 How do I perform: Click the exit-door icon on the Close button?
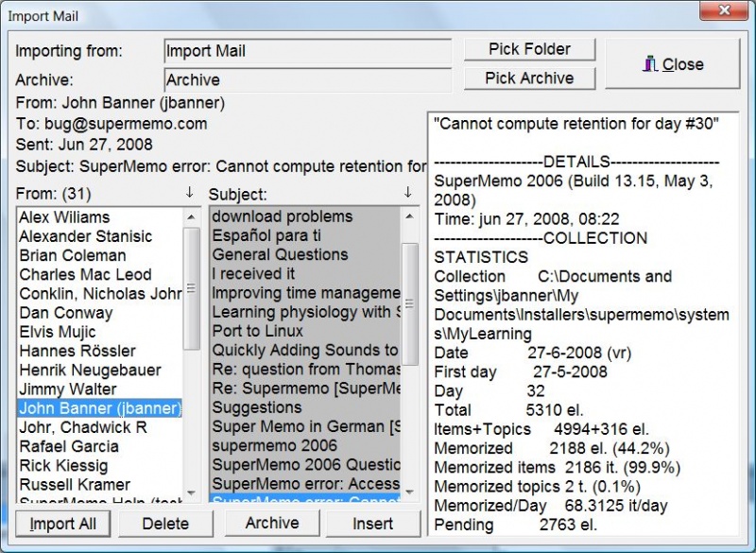tap(649, 64)
